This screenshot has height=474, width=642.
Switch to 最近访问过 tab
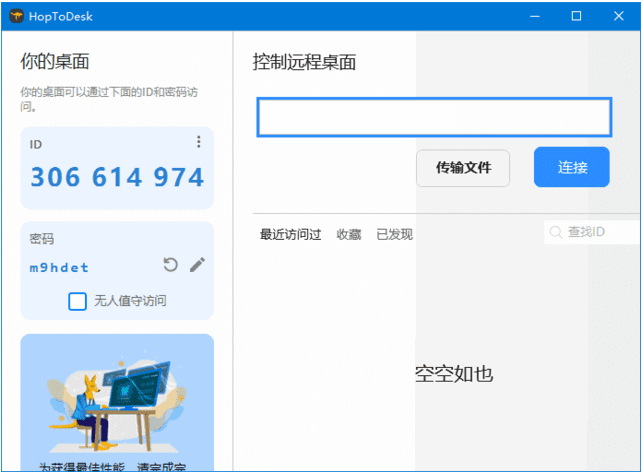click(x=290, y=235)
